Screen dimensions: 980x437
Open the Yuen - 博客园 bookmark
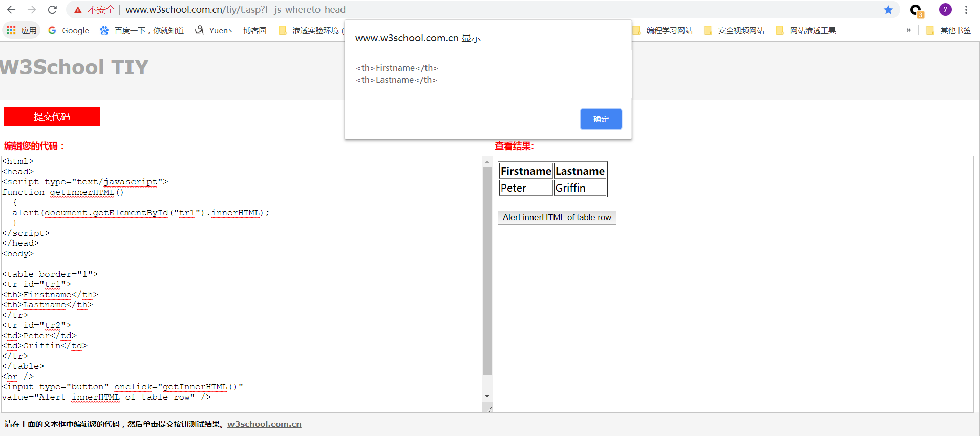point(230,31)
